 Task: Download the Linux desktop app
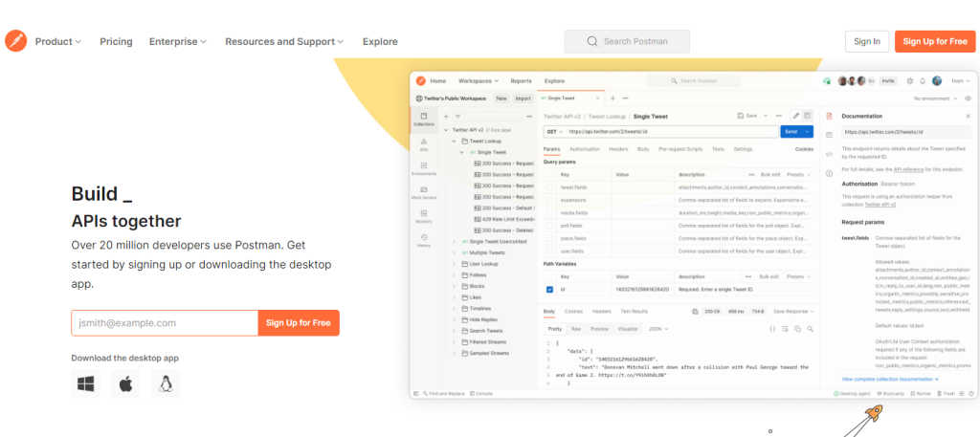(x=166, y=384)
